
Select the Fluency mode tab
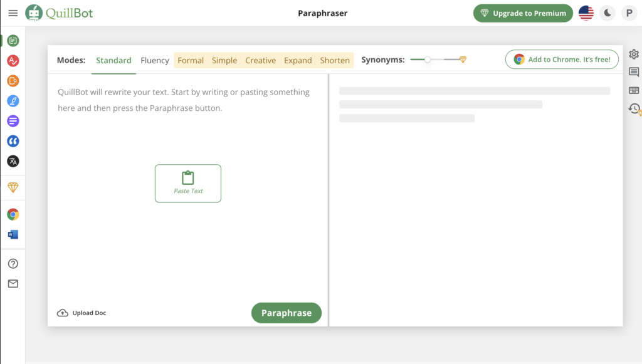(x=155, y=60)
